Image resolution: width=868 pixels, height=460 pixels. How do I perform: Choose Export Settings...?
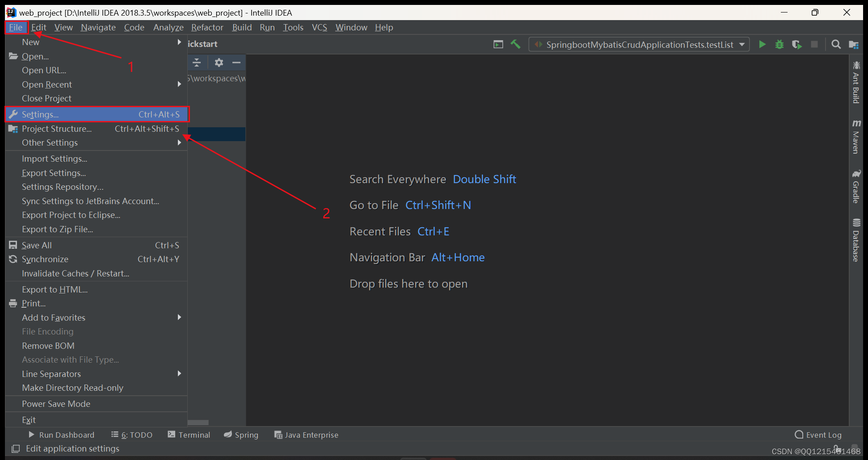point(96,173)
